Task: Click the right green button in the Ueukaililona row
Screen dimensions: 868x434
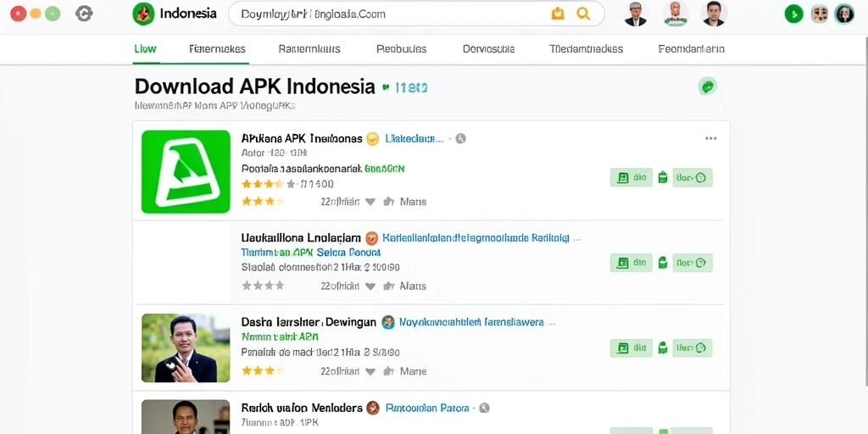Action: pyautogui.click(x=693, y=263)
